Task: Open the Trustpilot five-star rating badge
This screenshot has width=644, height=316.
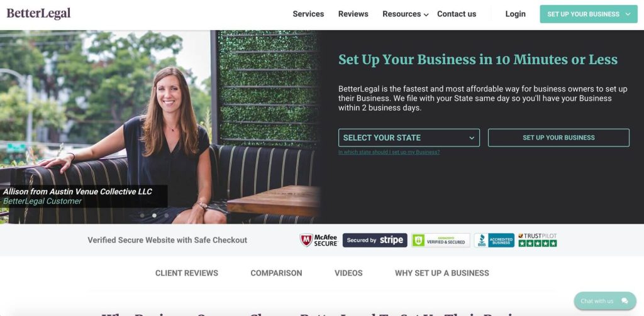Action: click(538, 240)
